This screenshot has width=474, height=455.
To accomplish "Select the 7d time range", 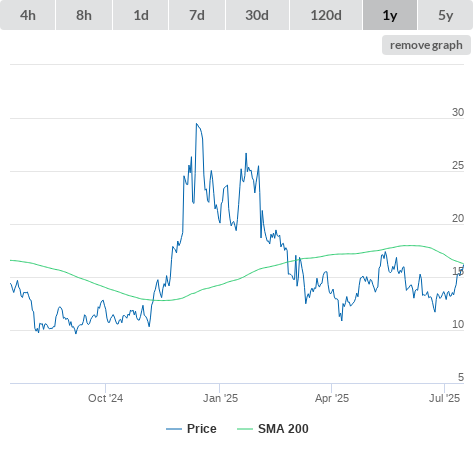I will pos(197,15).
